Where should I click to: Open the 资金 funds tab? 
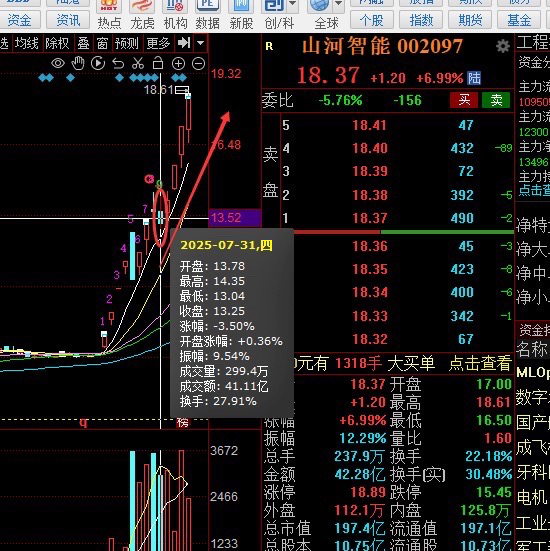pos(20,20)
